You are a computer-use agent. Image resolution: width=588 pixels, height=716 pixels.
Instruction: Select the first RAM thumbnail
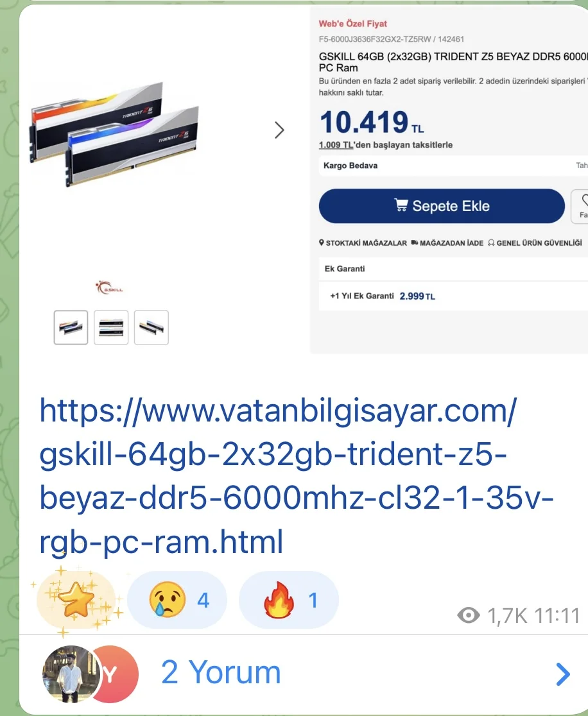point(71,327)
